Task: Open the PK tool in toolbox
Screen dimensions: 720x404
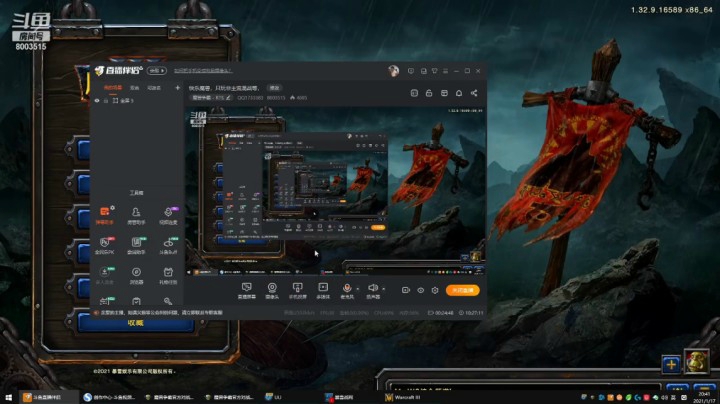Action: pyautogui.click(x=105, y=245)
